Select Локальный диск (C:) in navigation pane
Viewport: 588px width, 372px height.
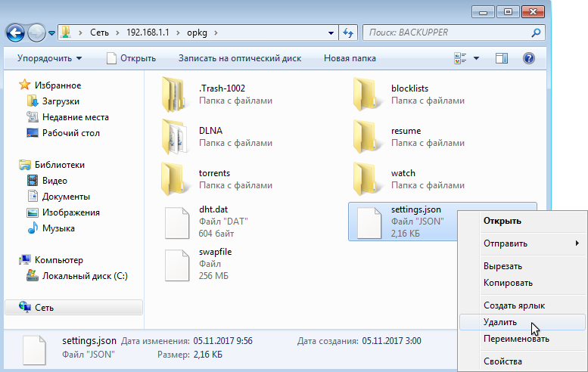coord(85,276)
